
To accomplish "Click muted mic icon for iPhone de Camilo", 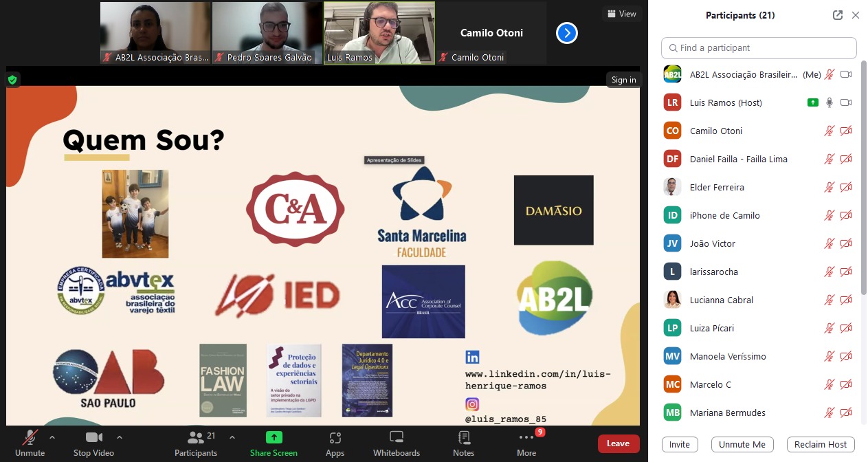I will tap(830, 215).
